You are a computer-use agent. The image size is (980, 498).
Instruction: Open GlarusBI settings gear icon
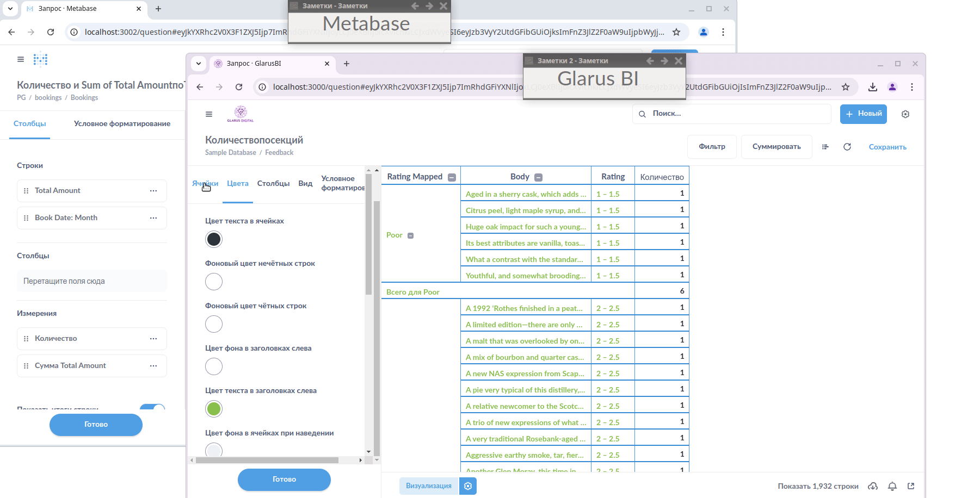[x=905, y=114]
